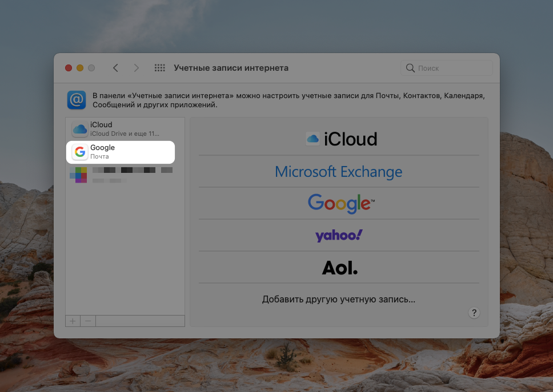Open help with question mark button
The height and width of the screenshot is (392, 553).
pos(474,313)
